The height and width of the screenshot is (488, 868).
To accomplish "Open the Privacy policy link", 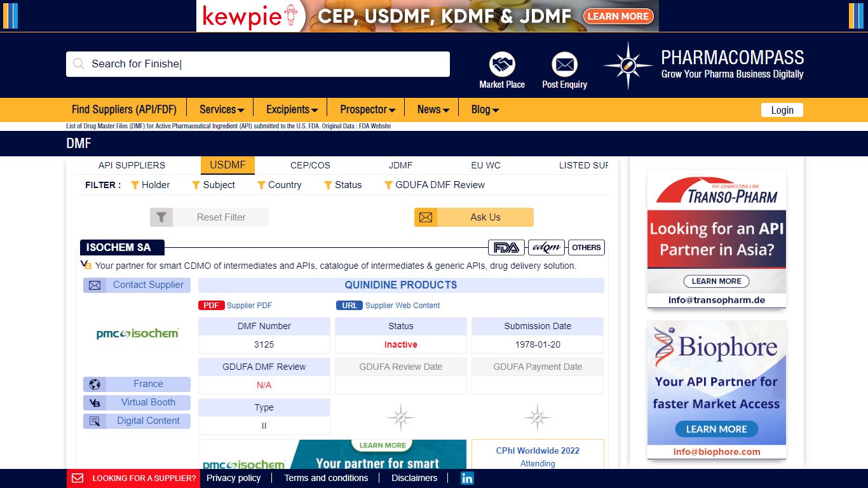I will (x=233, y=478).
